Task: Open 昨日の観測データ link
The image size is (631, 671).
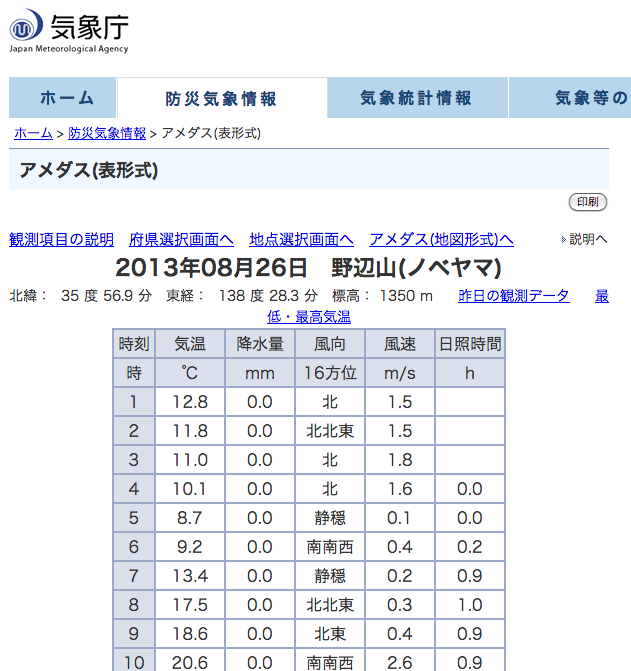Action: [514, 296]
